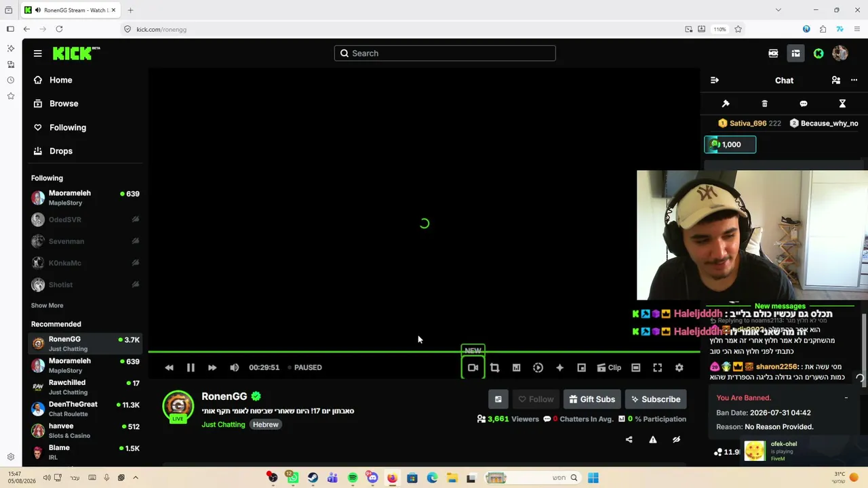
Task: Open the profile avatar menu
Action: pyautogui.click(x=840, y=54)
